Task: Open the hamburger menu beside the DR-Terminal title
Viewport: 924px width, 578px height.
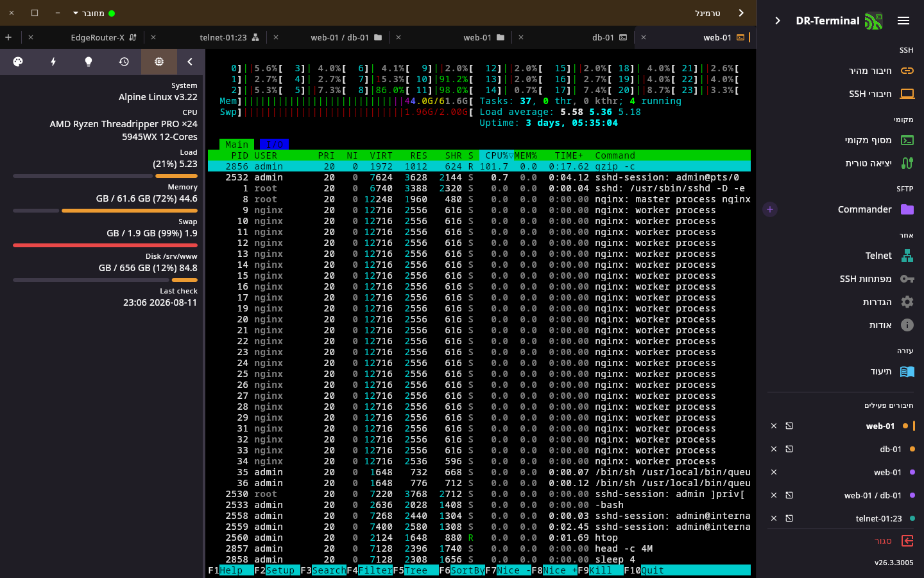Action: (x=903, y=21)
